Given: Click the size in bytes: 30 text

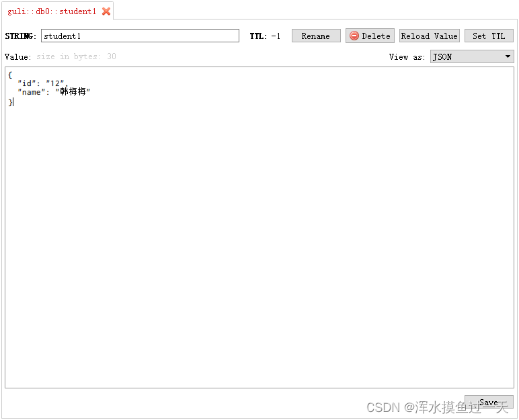Looking at the screenshot, I should (x=76, y=56).
